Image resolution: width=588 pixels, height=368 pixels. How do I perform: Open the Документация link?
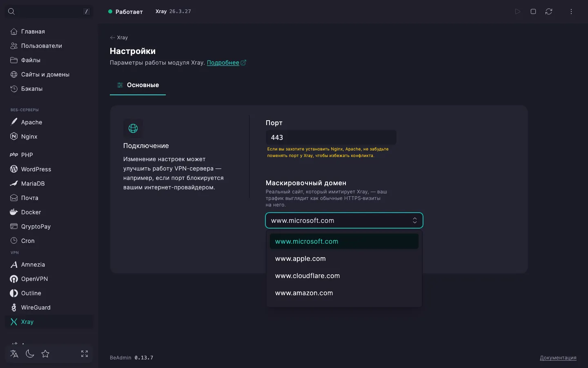click(558, 358)
